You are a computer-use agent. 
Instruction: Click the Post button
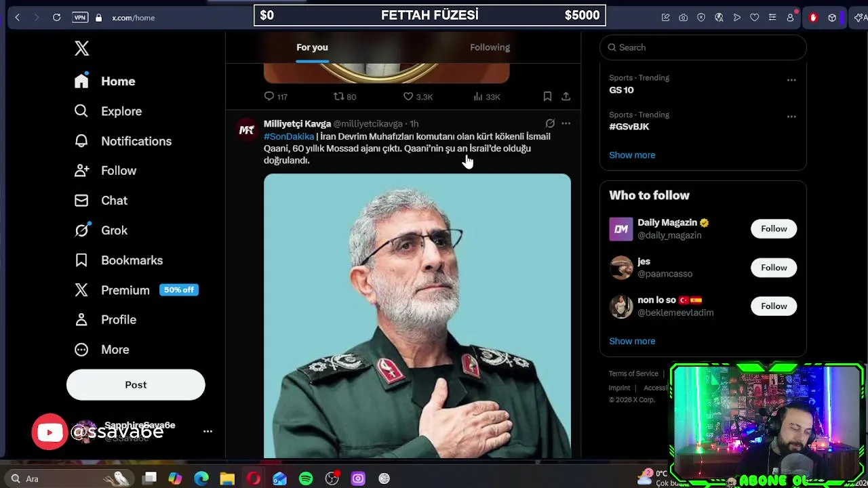[136, 384]
